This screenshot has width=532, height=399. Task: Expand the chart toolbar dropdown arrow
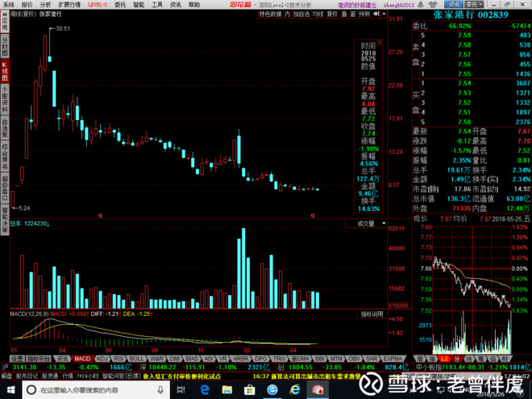click(x=384, y=14)
